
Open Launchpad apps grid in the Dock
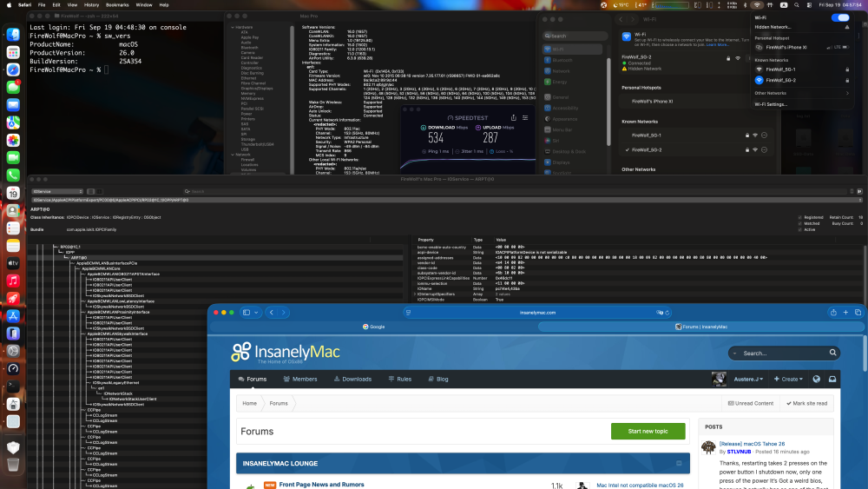13,53
